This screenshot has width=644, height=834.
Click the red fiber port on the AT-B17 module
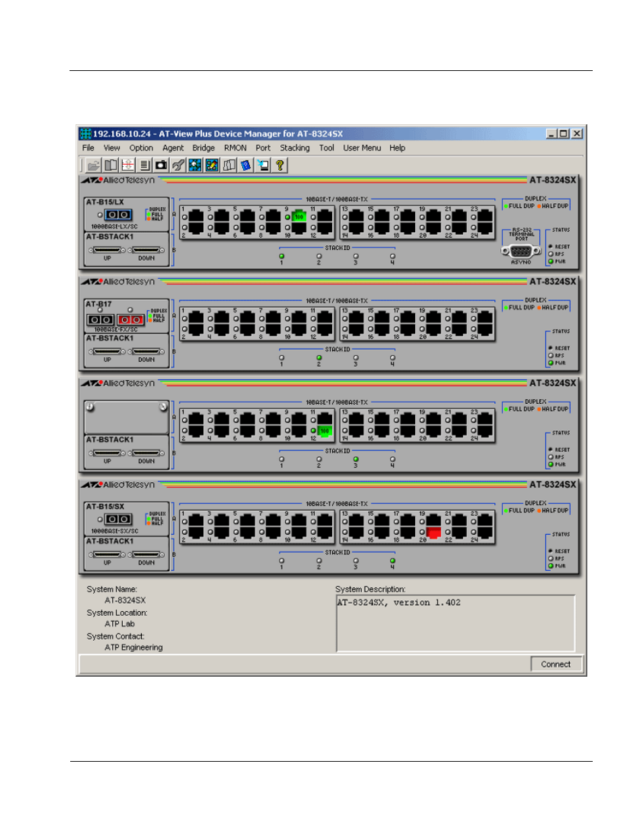(131, 319)
